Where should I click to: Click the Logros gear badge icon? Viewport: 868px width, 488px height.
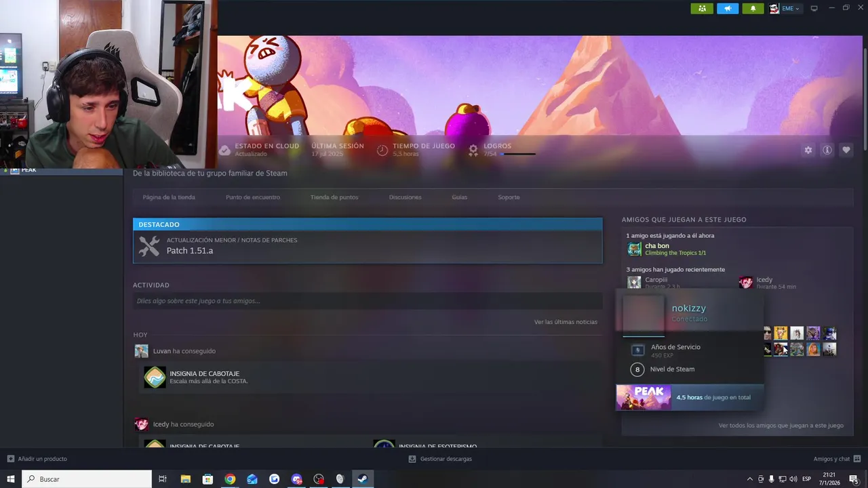pyautogui.click(x=473, y=150)
